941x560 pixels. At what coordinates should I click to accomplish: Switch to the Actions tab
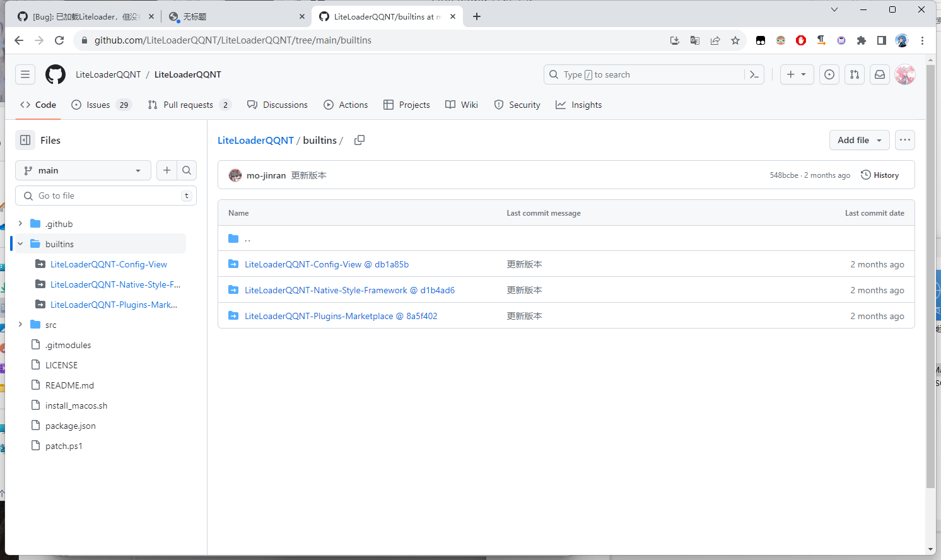pyautogui.click(x=346, y=105)
